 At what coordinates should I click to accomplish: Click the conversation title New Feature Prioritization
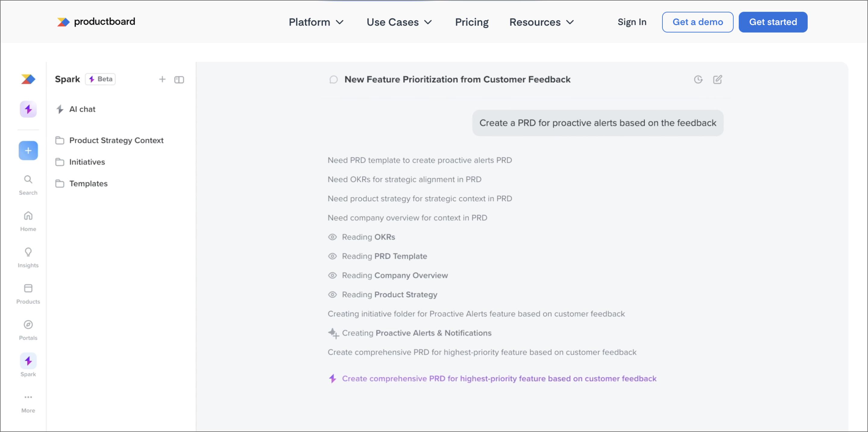(x=457, y=80)
